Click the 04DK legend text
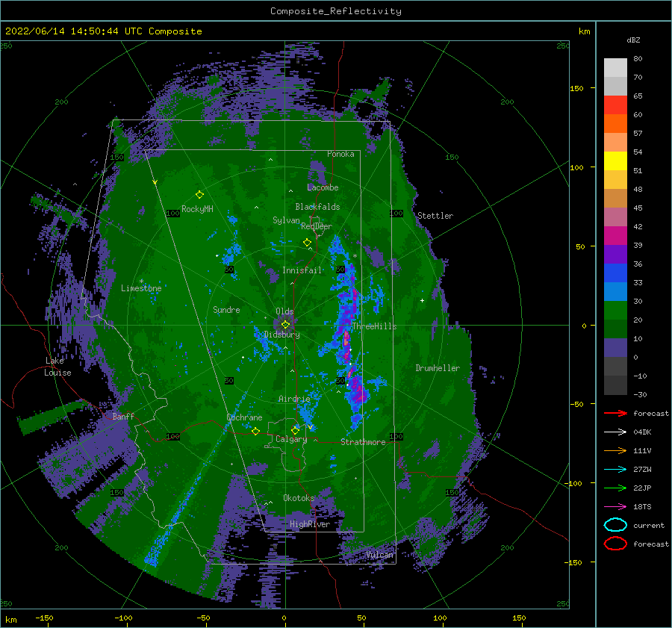672x628 pixels. (642, 432)
